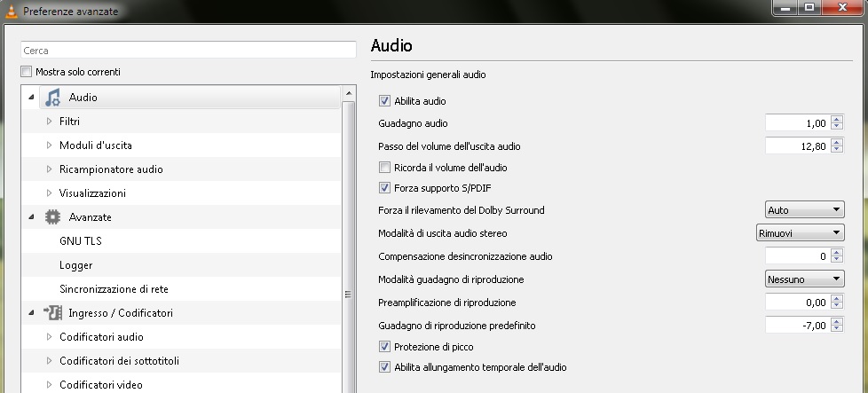Decrease Guadagno di riproduzione predefinito down arrow
Viewport: 868px width, 393px height.
837,329
